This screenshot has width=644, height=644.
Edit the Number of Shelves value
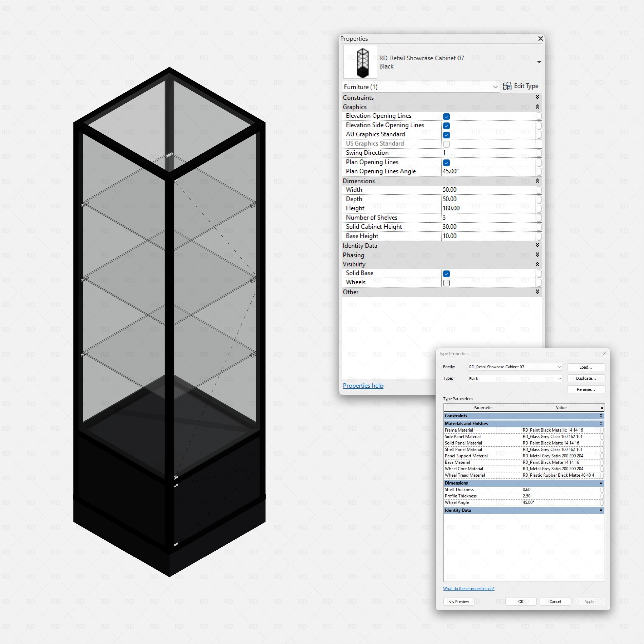pyautogui.click(x=488, y=217)
